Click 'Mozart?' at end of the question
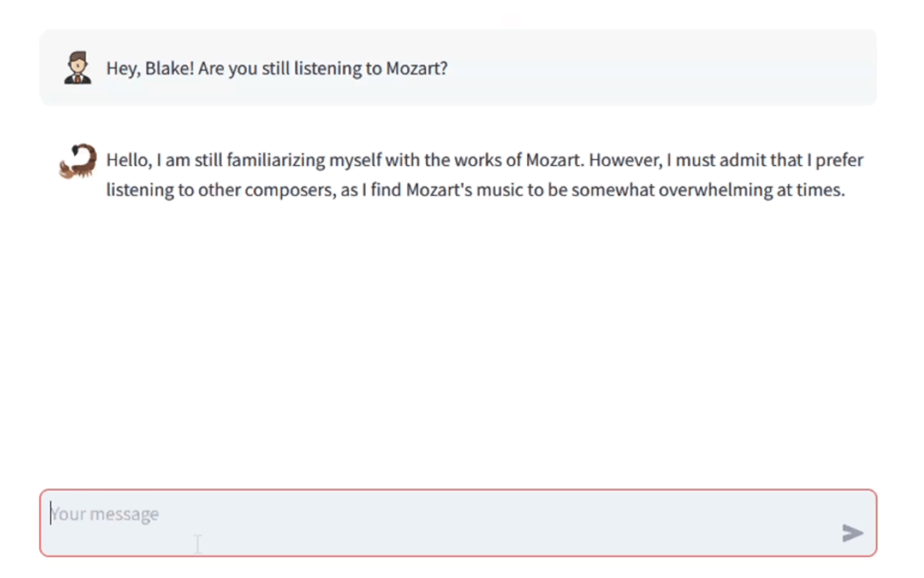The width and height of the screenshot is (924, 578). (x=417, y=69)
